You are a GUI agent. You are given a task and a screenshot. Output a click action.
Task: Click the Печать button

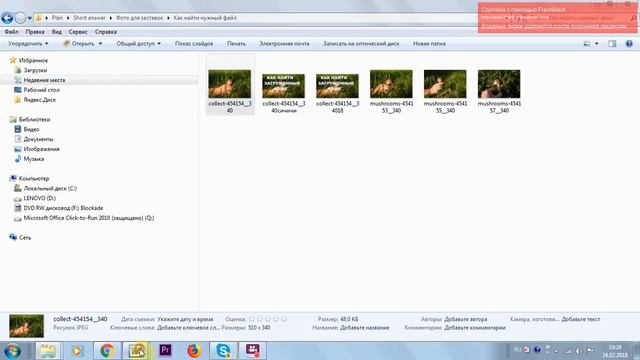[236, 43]
